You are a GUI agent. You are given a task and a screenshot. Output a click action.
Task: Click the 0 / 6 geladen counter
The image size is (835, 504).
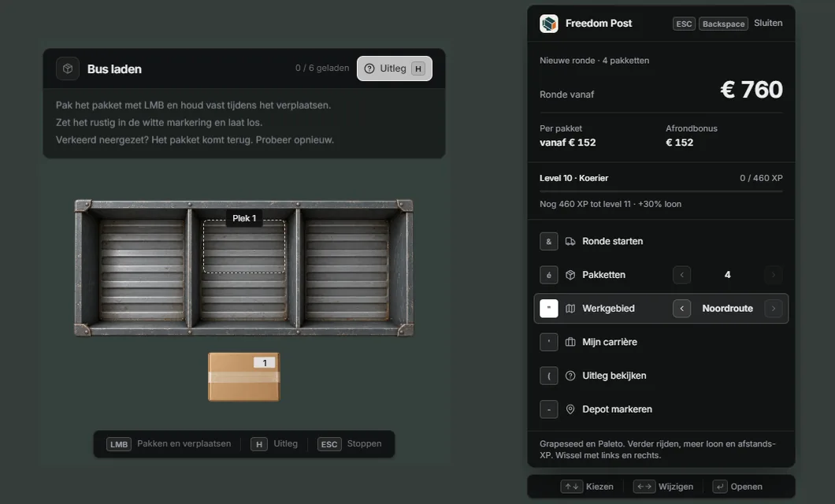(x=322, y=69)
